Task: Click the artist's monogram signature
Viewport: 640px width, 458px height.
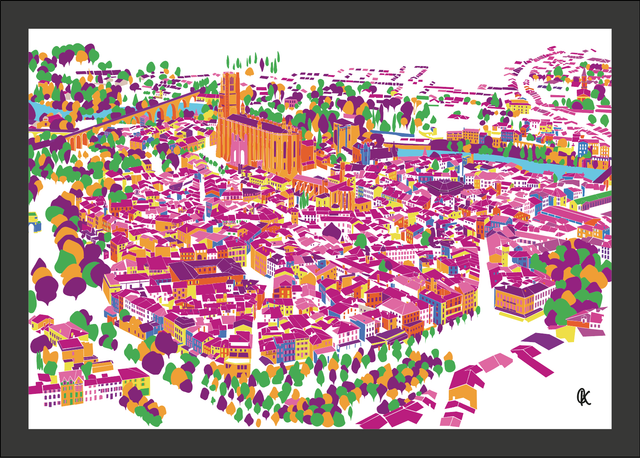Action: [582, 397]
